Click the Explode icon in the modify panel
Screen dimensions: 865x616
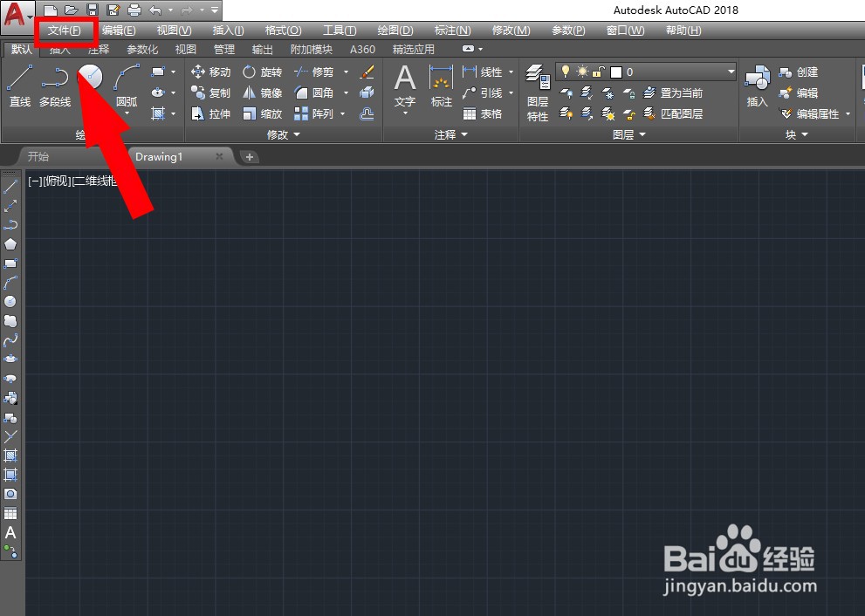[x=367, y=92]
